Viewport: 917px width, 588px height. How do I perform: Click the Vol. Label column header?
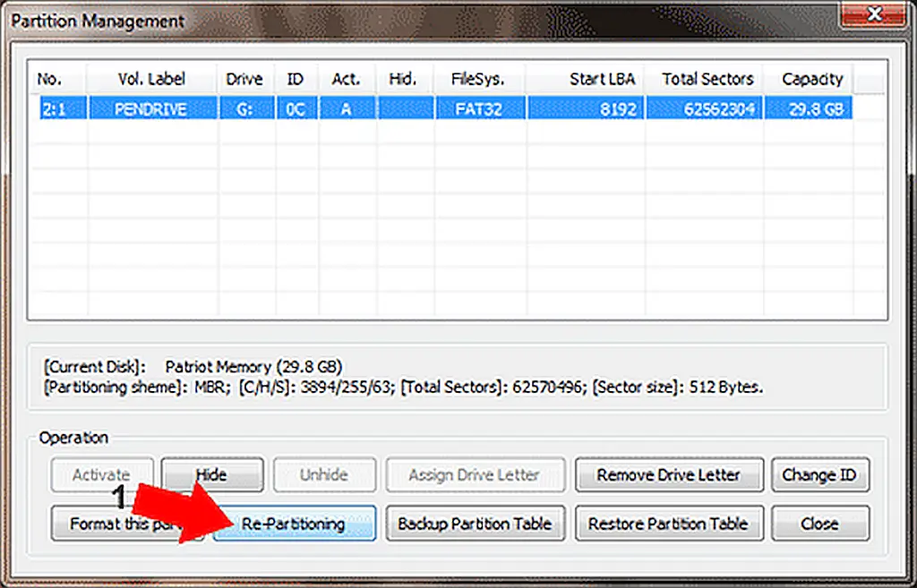150,79
